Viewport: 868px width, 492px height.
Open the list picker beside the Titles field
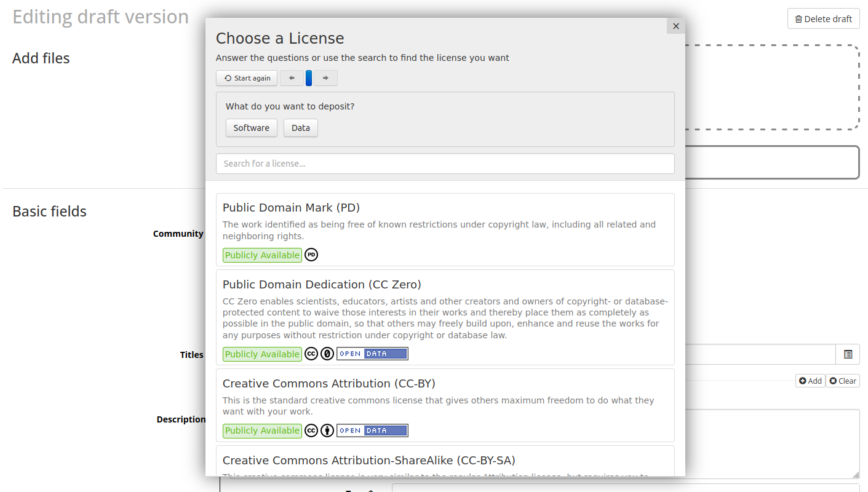point(848,354)
